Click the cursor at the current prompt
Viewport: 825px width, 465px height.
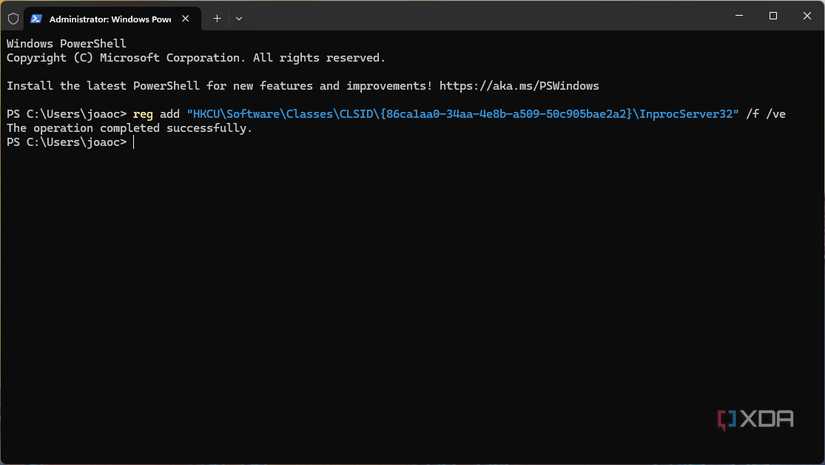coord(133,143)
